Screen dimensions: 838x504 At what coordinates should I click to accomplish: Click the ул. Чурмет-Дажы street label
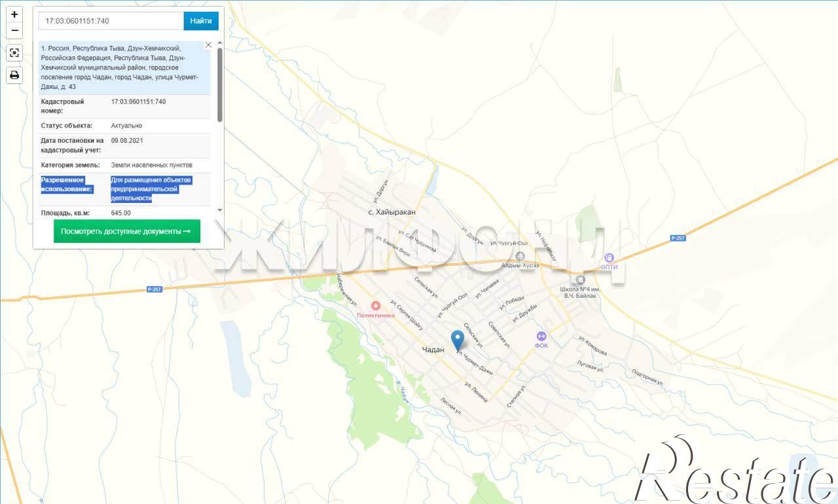pyautogui.click(x=475, y=364)
